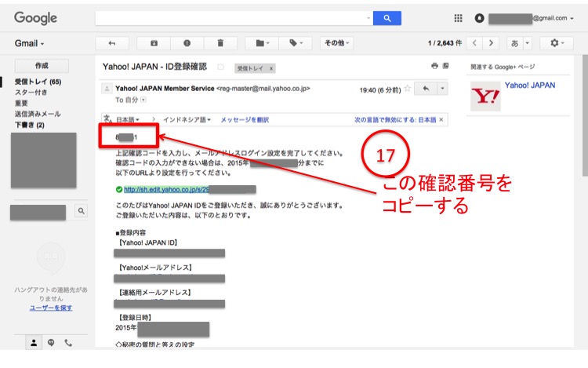Click sender avatar icon
588x368 pixels.
(x=107, y=89)
